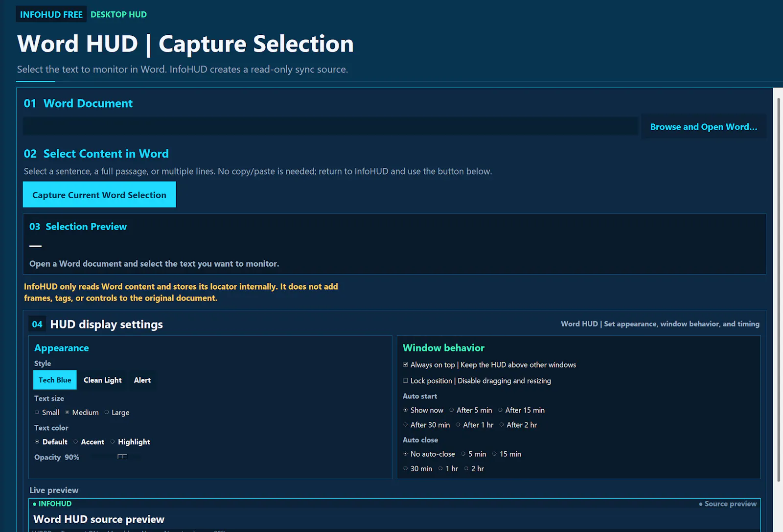Screen dimensions: 783x532
Task: Select After 1 hr auto start
Action: tap(475, 425)
